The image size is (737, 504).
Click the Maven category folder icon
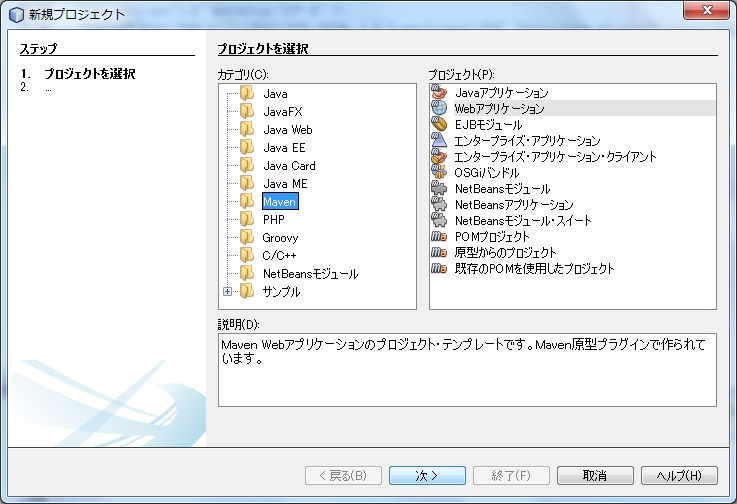[x=247, y=201]
